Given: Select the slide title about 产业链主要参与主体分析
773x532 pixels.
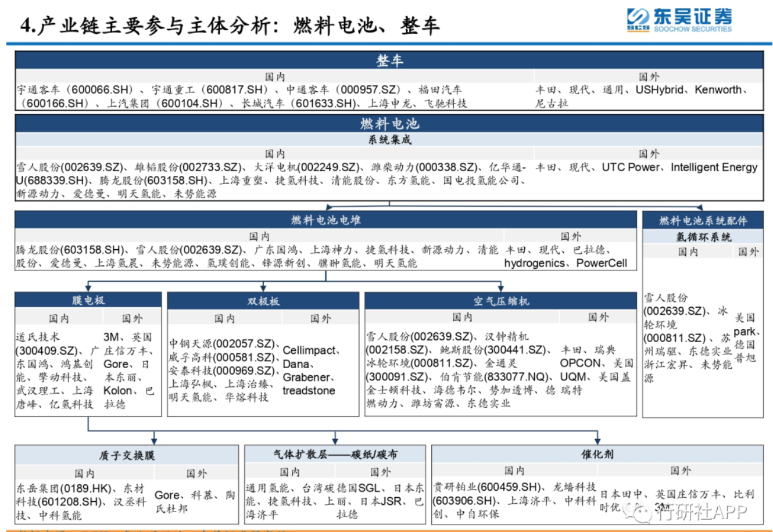Looking at the screenshot, I should 230,26.
